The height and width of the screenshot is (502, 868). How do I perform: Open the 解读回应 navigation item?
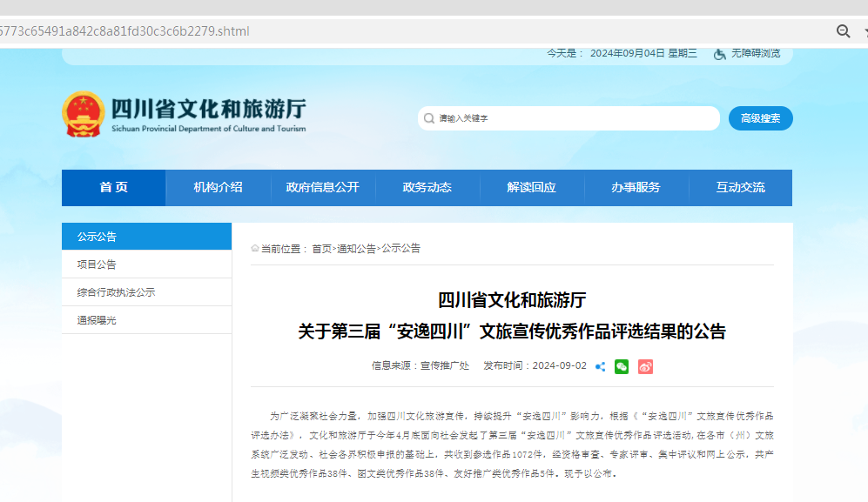click(x=531, y=188)
